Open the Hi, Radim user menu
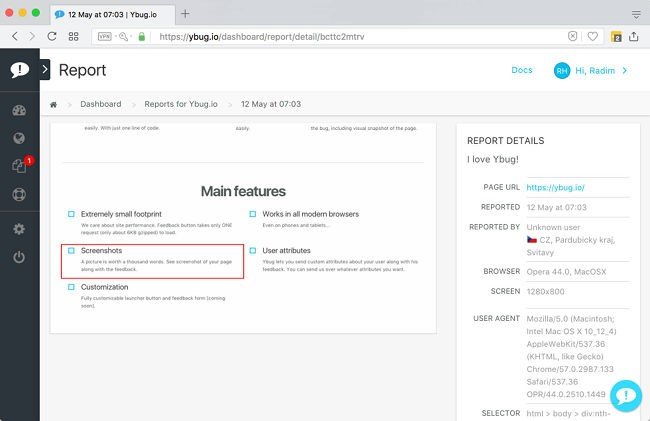 (601, 70)
